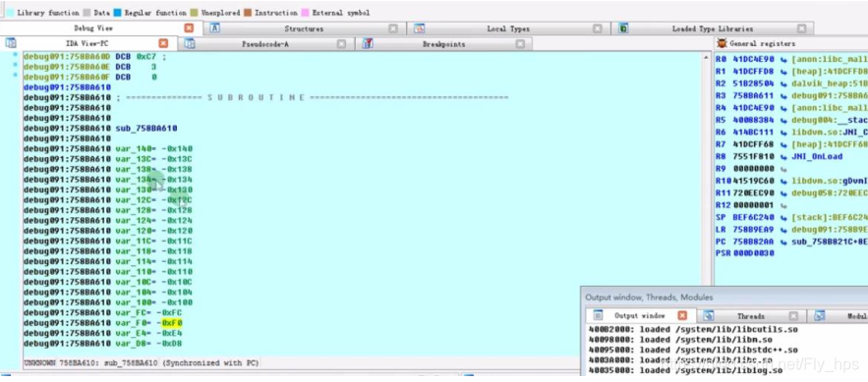The image size is (868, 382).
Task: Click the Breakpoints tab icon
Action: click(368, 43)
